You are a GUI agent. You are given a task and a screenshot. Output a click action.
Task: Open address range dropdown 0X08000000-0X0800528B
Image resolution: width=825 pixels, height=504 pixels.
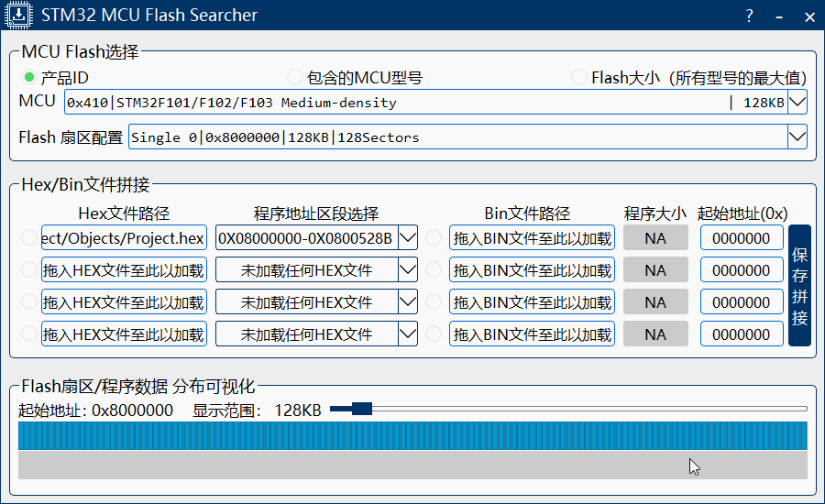(317, 237)
